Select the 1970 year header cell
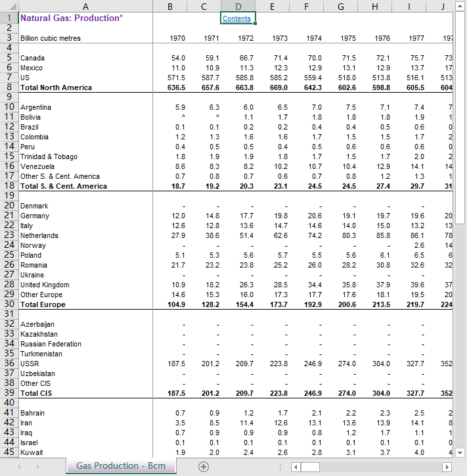The image size is (467, 476). coord(177,38)
